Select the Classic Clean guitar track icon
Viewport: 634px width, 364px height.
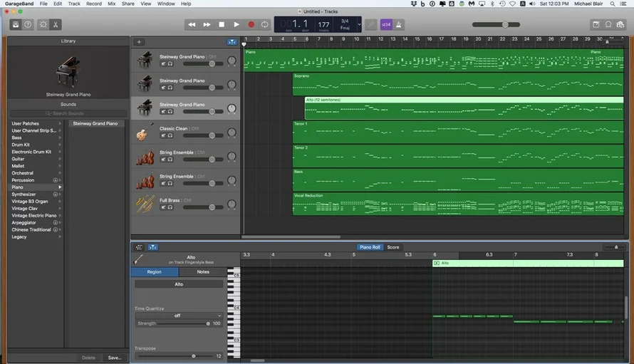tap(145, 132)
